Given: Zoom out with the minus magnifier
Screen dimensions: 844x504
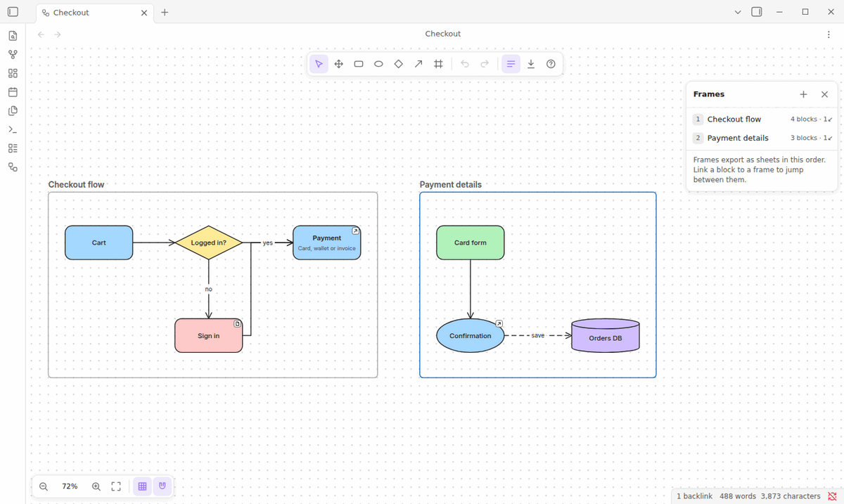Looking at the screenshot, I should [x=44, y=486].
